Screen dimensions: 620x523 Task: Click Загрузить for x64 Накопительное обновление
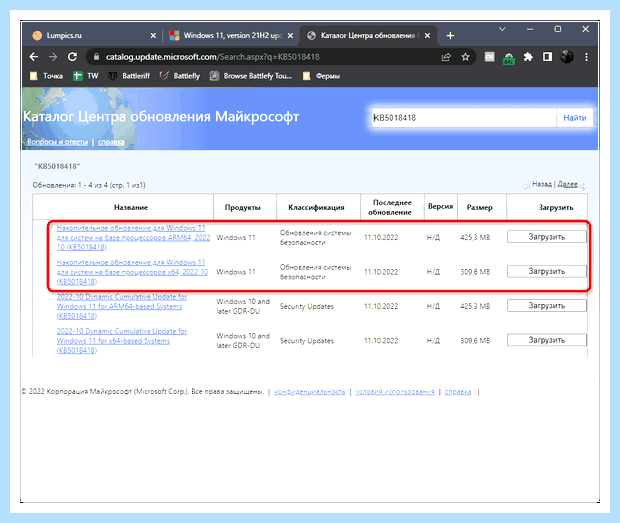pyautogui.click(x=547, y=271)
